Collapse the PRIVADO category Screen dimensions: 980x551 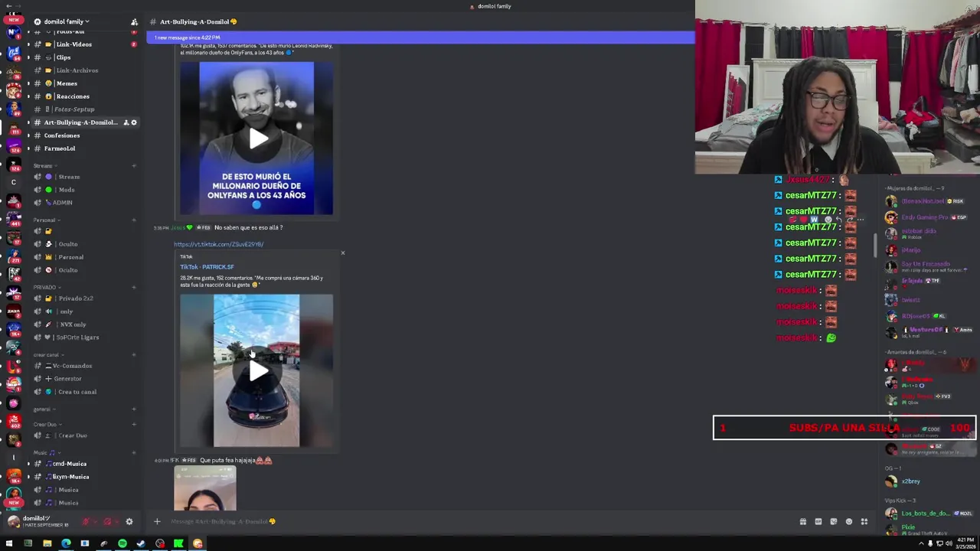pos(46,287)
